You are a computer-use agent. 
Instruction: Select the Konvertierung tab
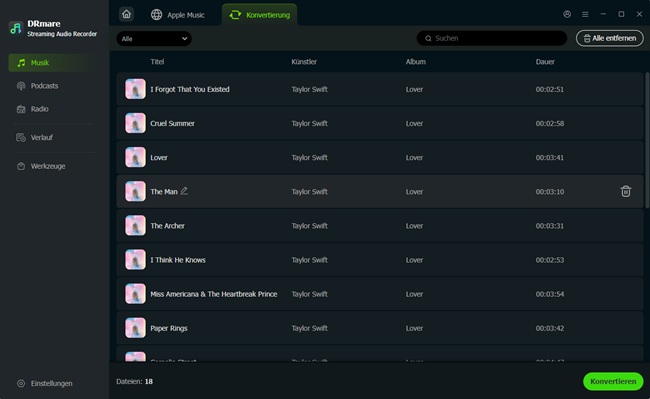point(260,15)
